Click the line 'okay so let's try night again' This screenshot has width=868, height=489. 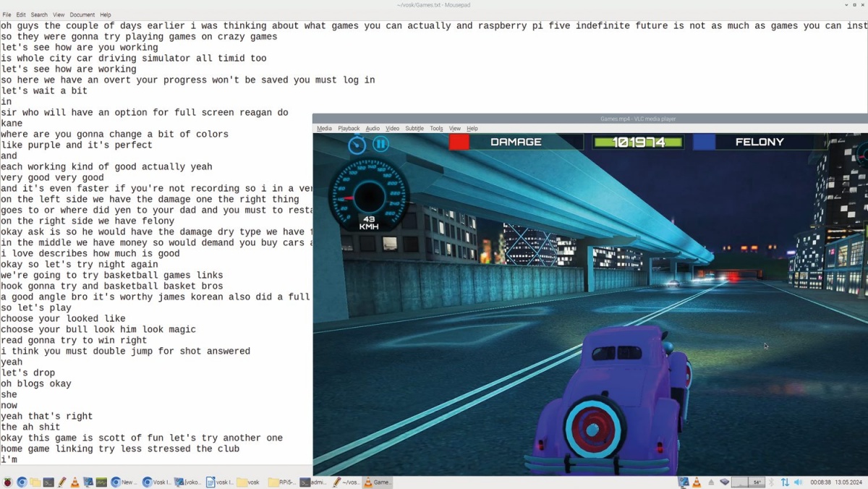click(80, 265)
